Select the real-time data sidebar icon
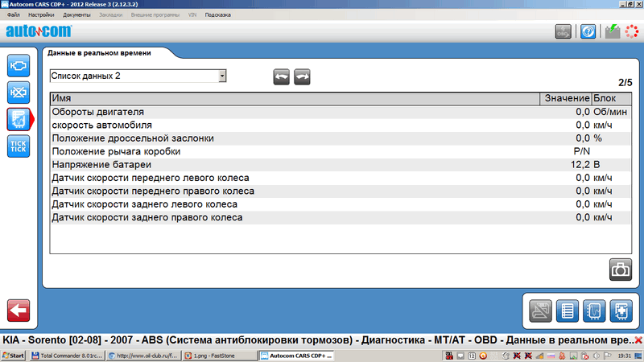 pyautogui.click(x=18, y=119)
